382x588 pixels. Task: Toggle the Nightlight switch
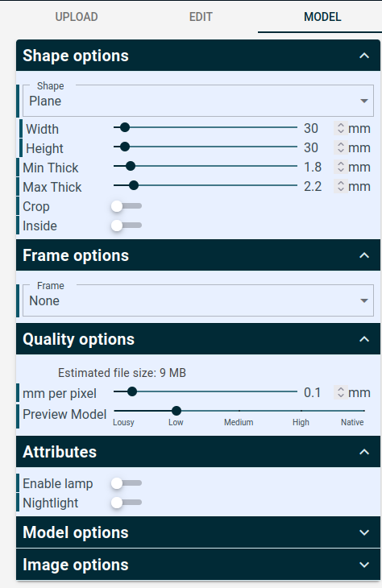coord(126,503)
